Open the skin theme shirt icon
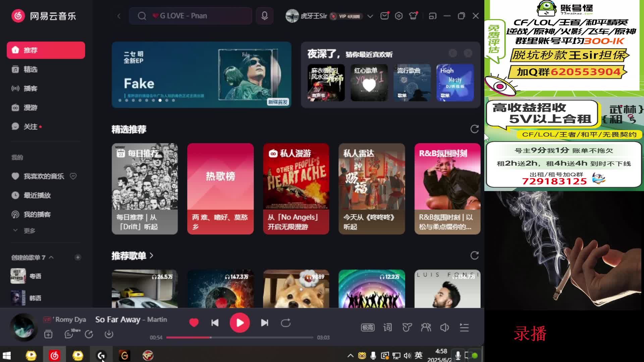Viewport: 644px width, 362px height. pyautogui.click(x=413, y=15)
